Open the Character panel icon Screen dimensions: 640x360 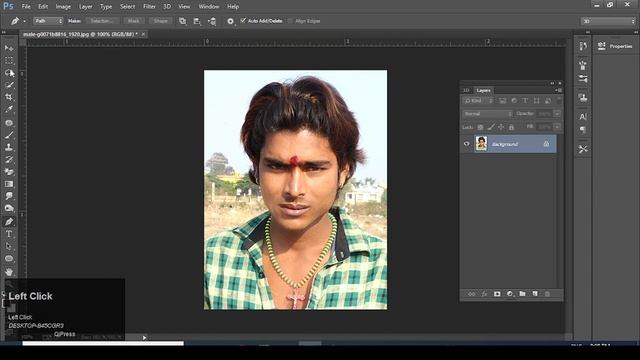(583, 117)
